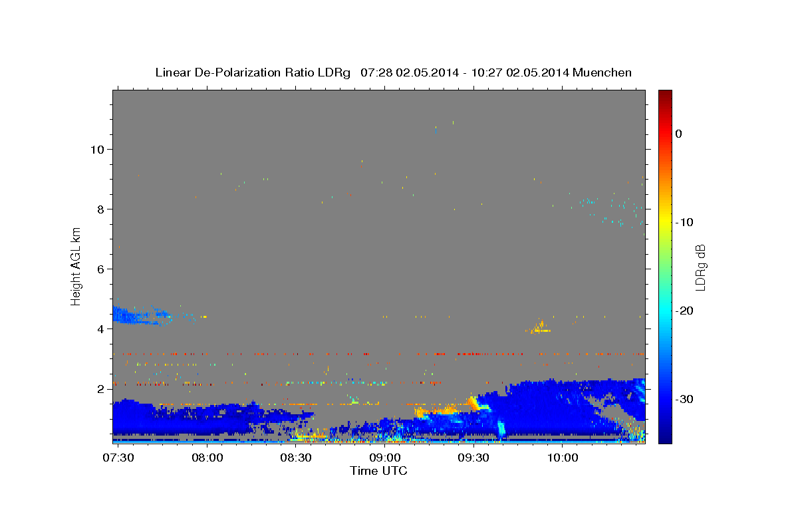Click the plot title 'Linear De-Polarization Ratio LDRg'

tap(253, 72)
